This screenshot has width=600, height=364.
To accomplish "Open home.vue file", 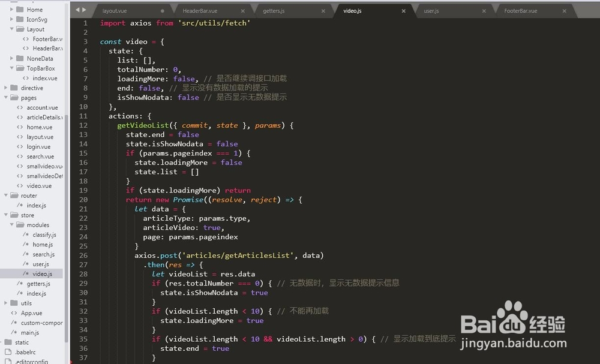I will pyautogui.click(x=40, y=127).
